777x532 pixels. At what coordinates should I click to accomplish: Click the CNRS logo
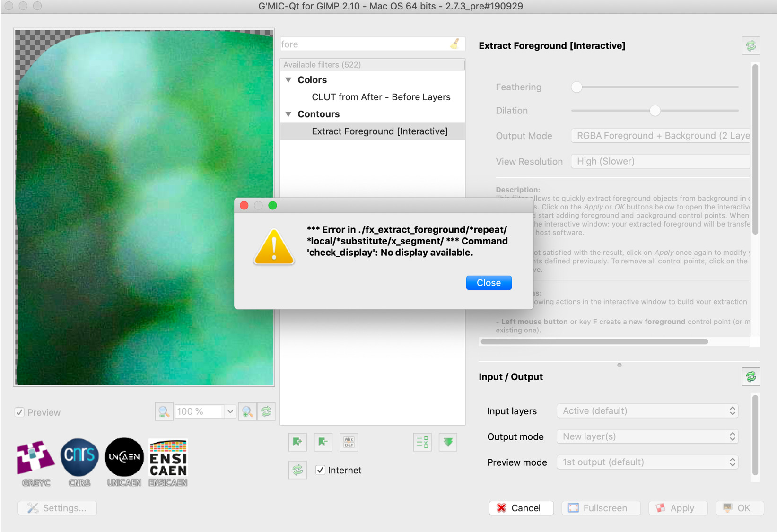tap(79, 462)
